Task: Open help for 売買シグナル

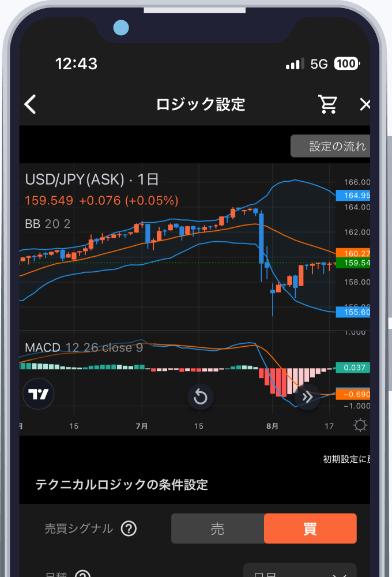Action: coord(129,529)
